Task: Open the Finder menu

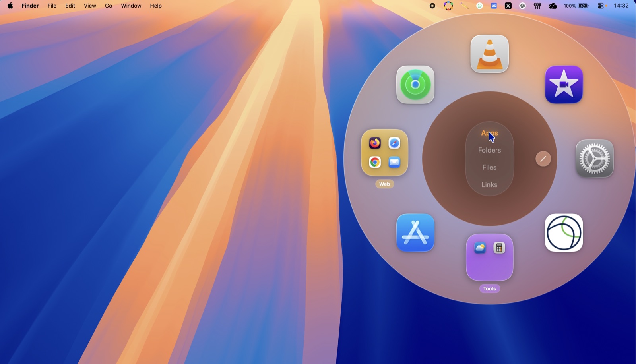Action: [x=30, y=6]
